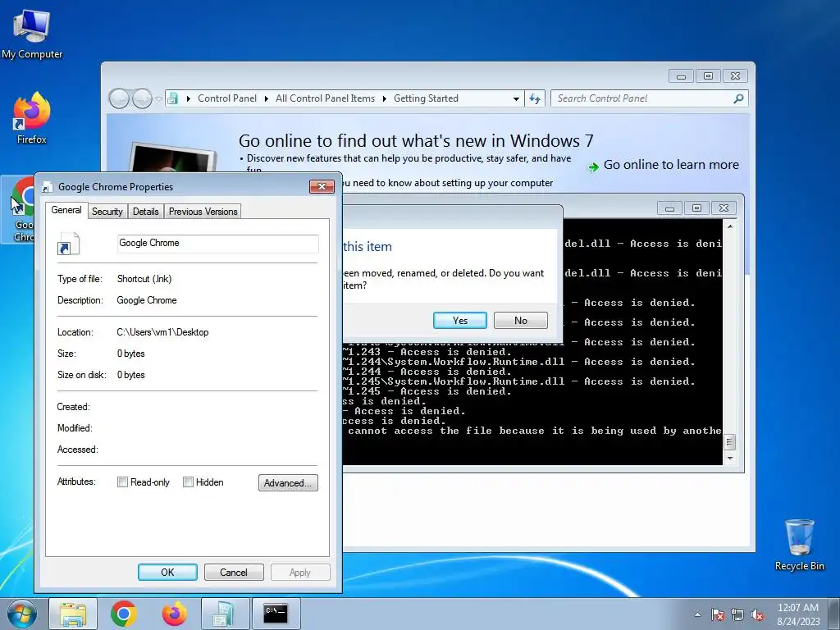The width and height of the screenshot is (840, 630).
Task: Click the command prompt scrollbar thumb
Action: coord(729,442)
